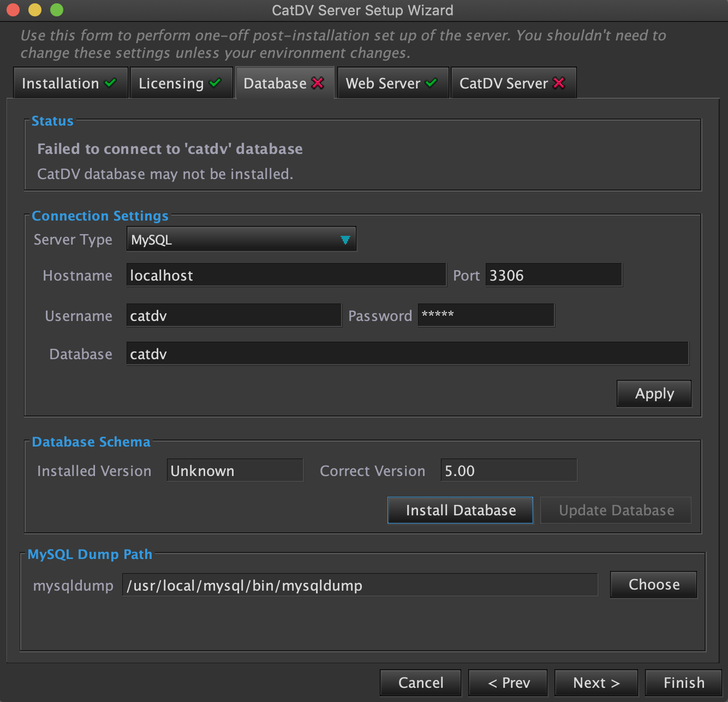Click the mysqldump path field

[x=360, y=585]
